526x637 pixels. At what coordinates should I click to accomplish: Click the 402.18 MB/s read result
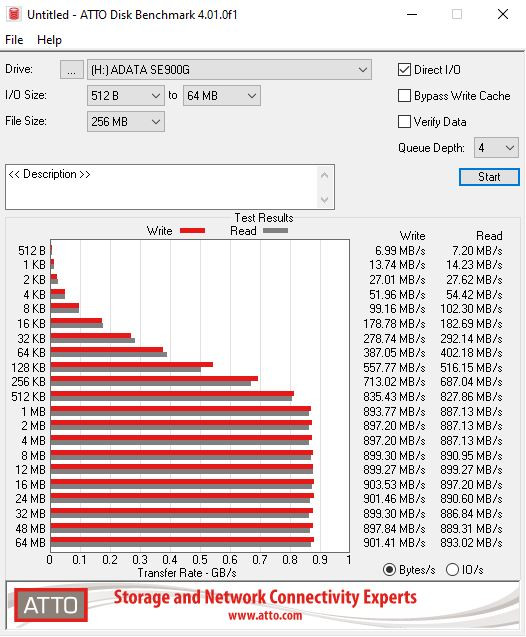pos(471,353)
